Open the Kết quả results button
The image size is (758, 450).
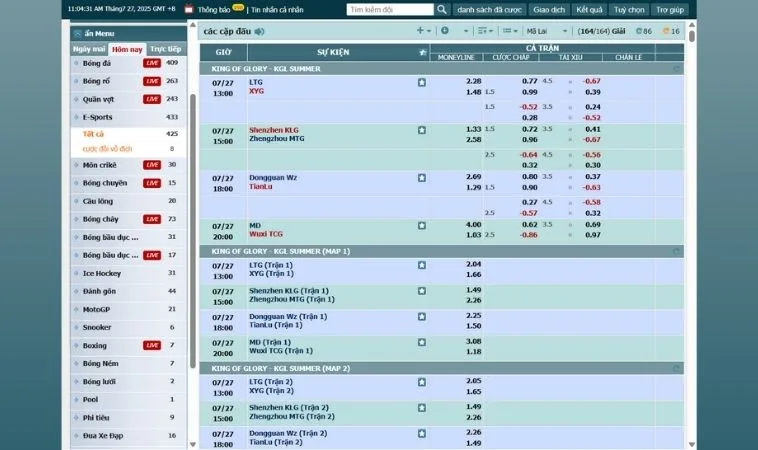(x=589, y=9)
